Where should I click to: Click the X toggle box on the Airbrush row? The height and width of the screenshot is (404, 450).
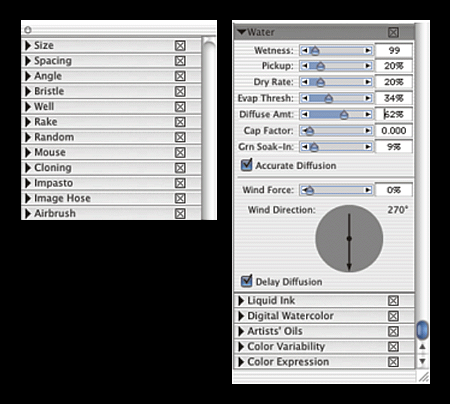pyautogui.click(x=180, y=213)
